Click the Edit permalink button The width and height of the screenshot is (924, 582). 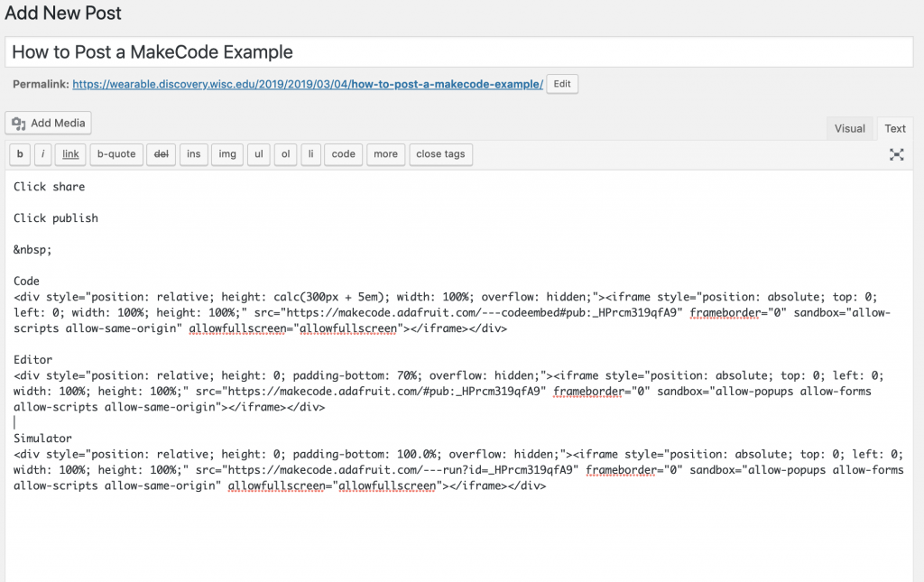pos(561,84)
